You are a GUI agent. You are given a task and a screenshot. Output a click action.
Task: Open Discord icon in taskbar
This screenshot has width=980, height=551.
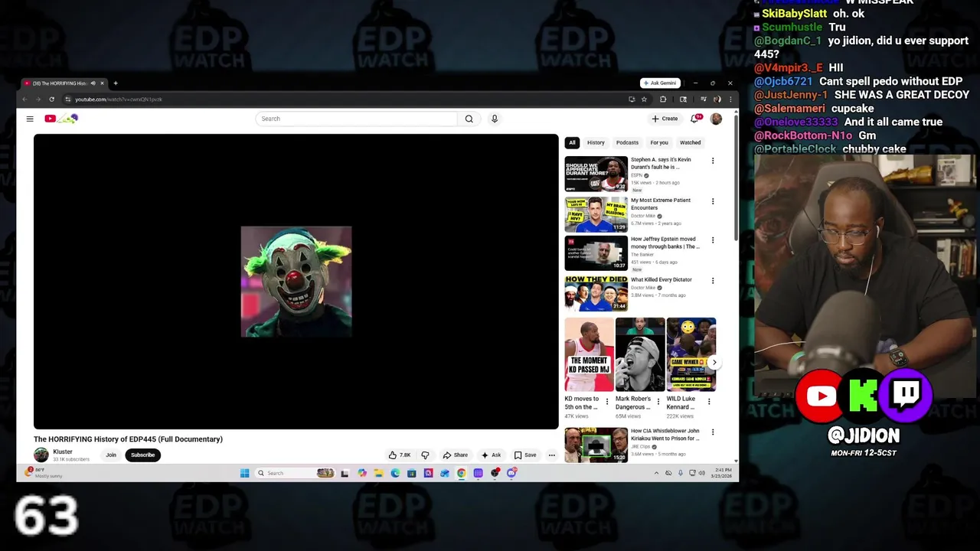(x=511, y=473)
